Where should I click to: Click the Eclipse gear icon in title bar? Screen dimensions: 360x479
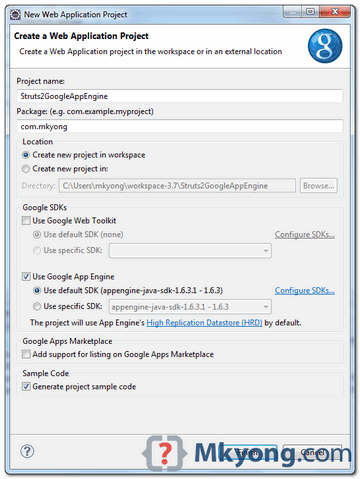[15, 14]
